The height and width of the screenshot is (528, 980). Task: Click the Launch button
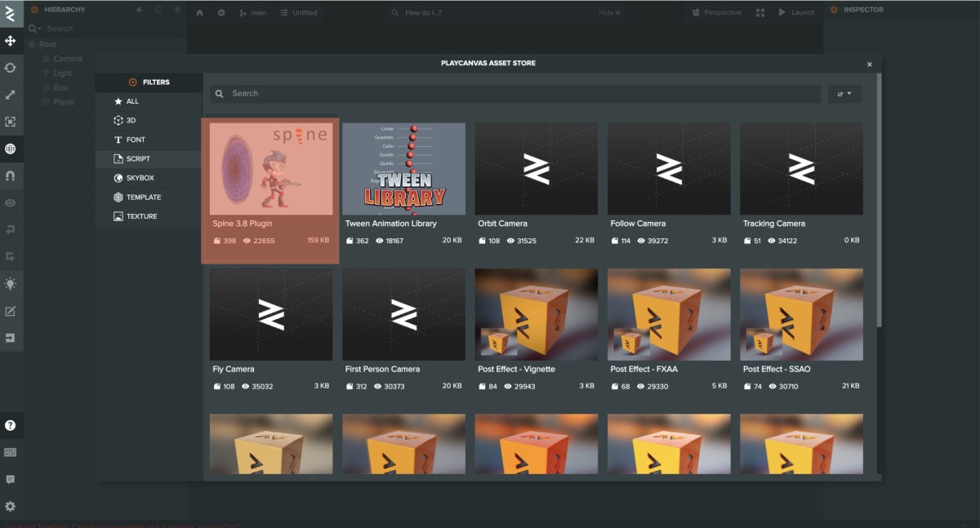click(x=797, y=13)
